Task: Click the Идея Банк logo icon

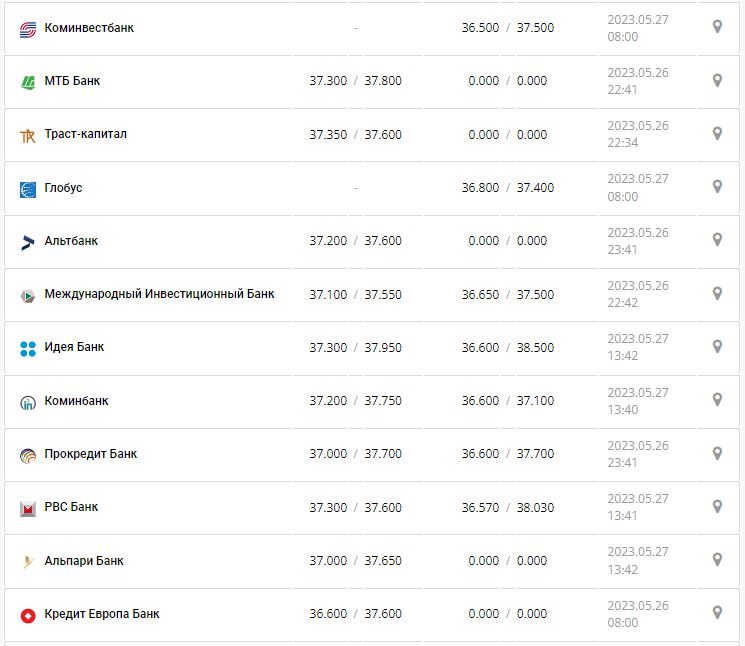Action: point(28,348)
